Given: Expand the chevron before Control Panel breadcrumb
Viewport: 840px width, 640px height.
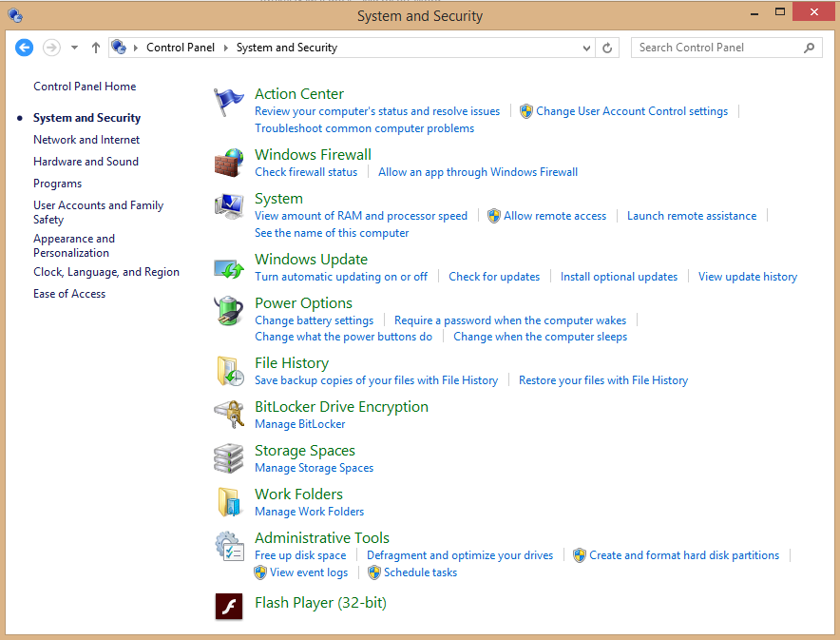Looking at the screenshot, I should click(136, 48).
